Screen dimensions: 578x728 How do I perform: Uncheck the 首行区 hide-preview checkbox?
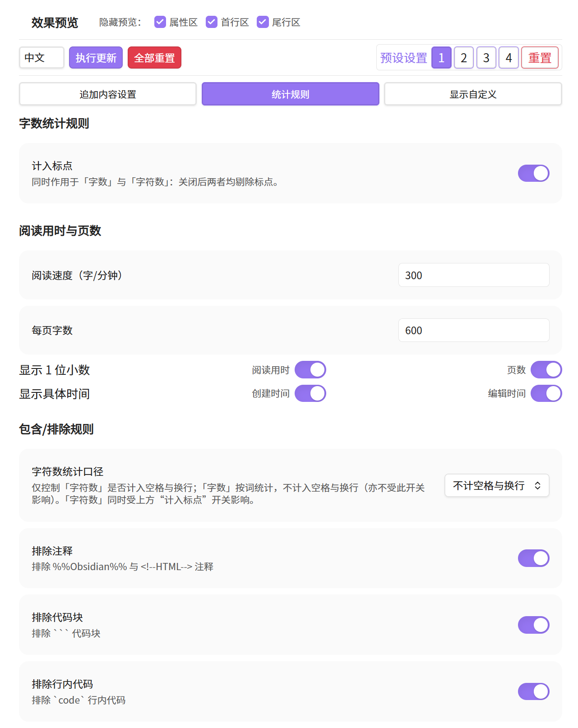tap(212, 22)
